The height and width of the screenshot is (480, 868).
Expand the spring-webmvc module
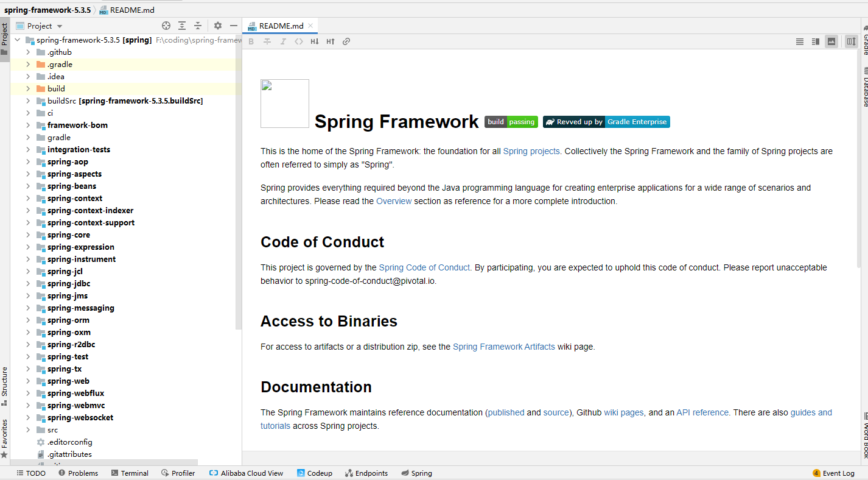(28, 406)
